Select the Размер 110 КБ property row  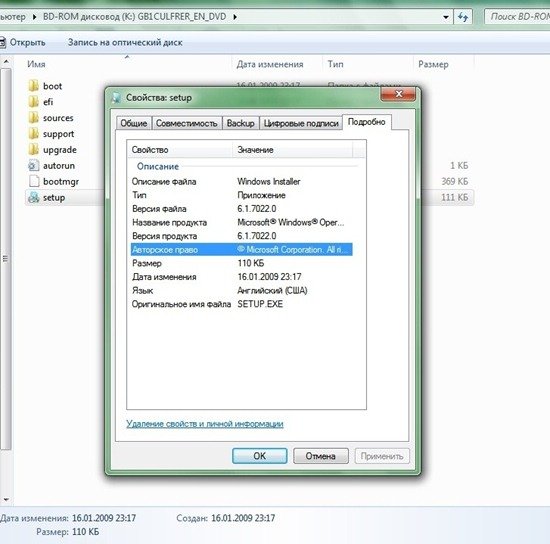point(241,263)
